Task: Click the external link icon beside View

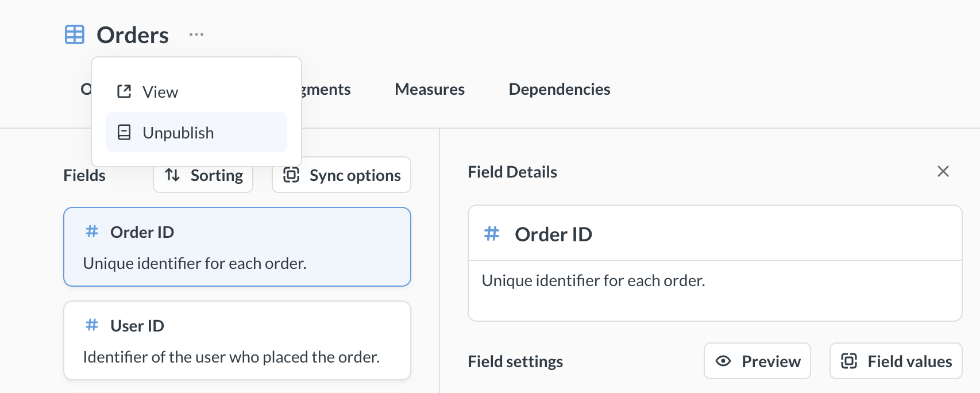Action: 124,92
